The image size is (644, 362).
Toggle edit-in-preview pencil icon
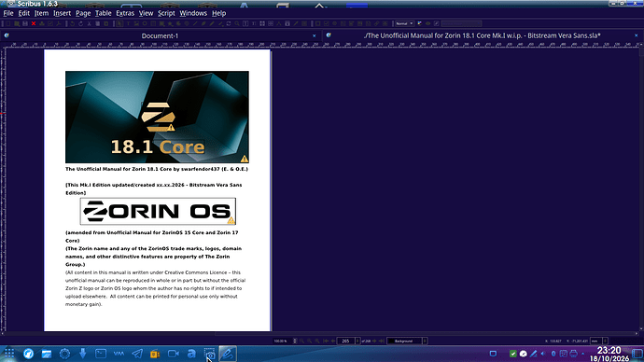[437, 23]
